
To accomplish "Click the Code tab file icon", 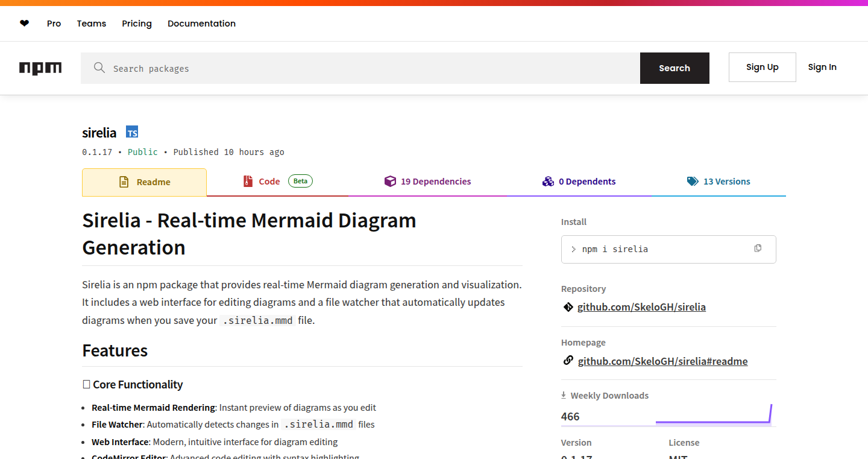I will point(248,181).
